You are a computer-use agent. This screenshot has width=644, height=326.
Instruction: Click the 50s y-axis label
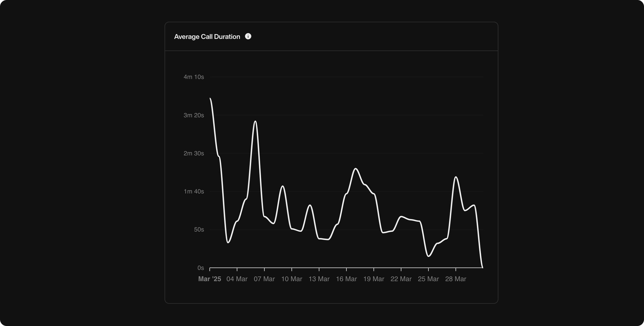point(199,229)
